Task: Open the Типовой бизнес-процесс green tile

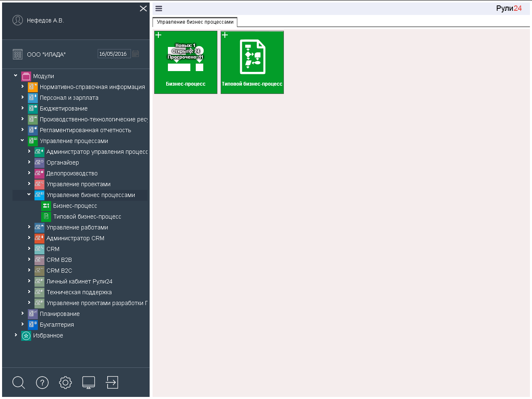Action: 252,62
